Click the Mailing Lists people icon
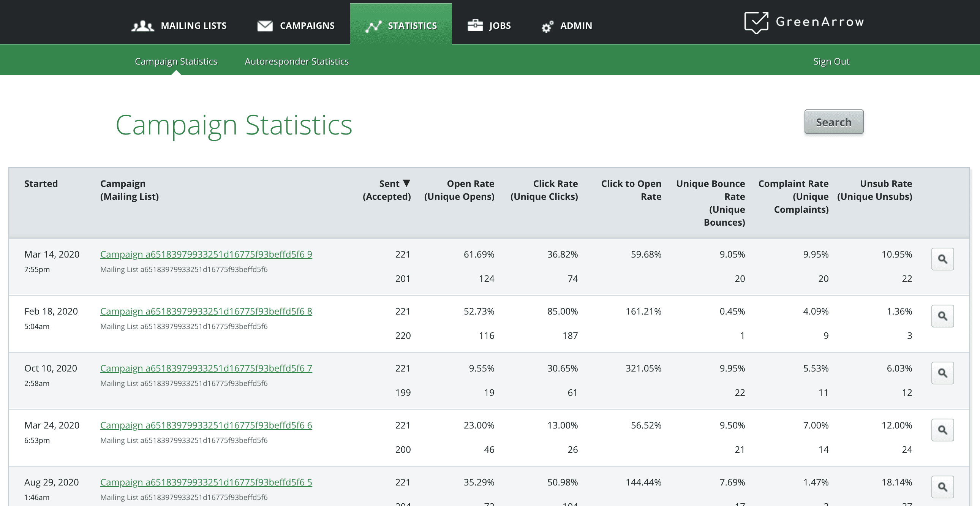 (143, 26)
